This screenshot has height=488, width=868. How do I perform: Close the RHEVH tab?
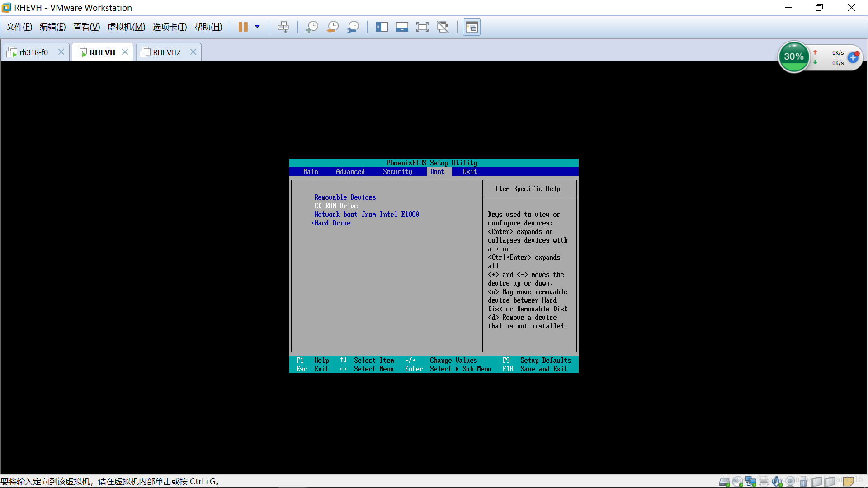[x=125, y=52]
